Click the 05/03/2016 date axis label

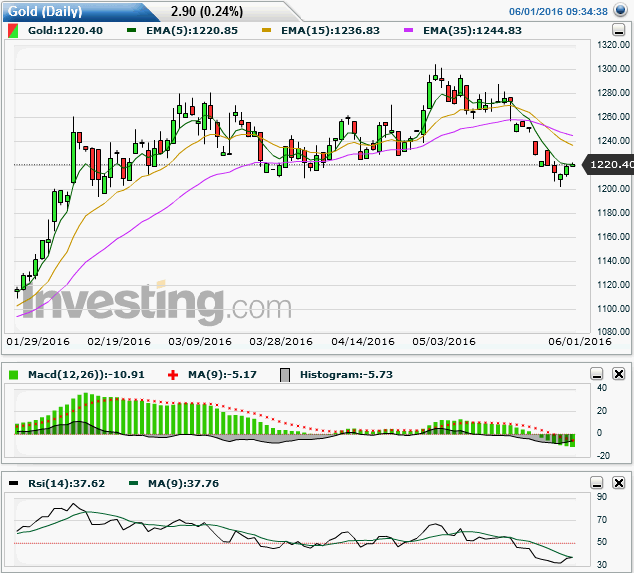[444, 342]
